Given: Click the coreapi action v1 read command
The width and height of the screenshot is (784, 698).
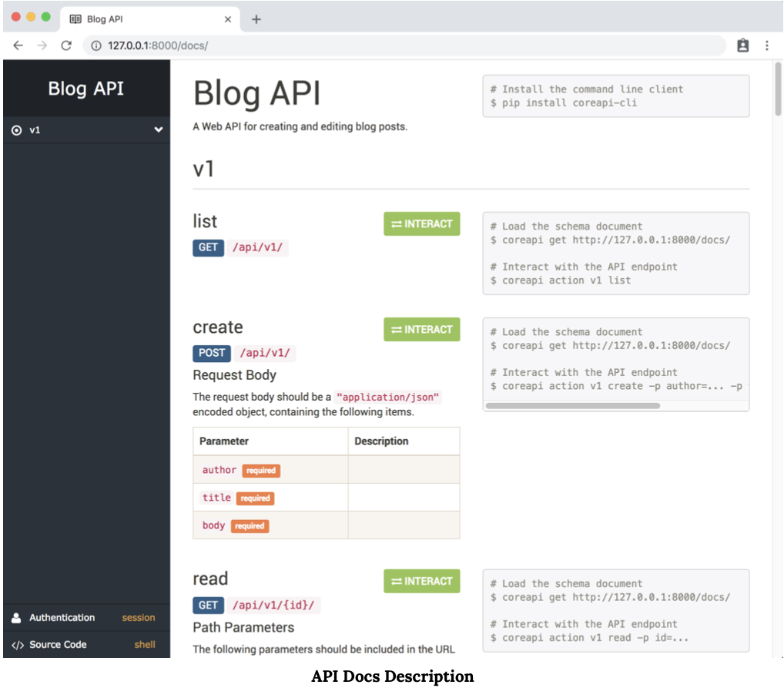Looking at the screenshot, I should [x=589, y=637].
